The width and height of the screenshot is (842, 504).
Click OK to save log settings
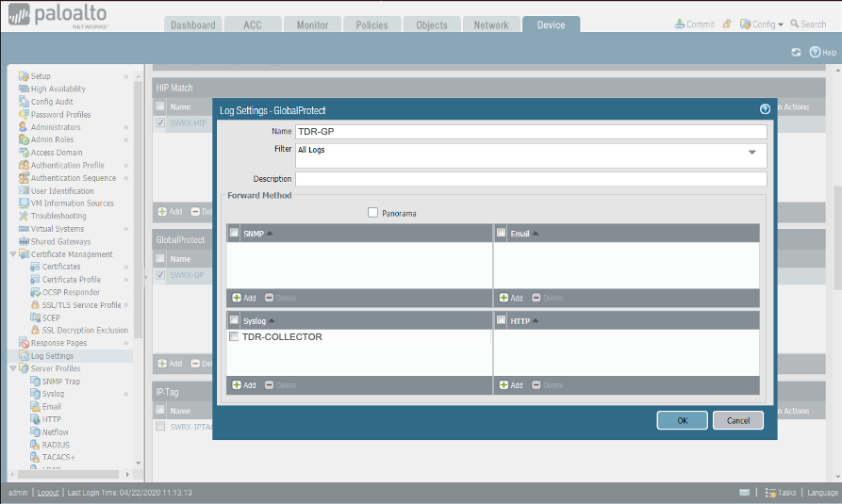coord(682,420)
